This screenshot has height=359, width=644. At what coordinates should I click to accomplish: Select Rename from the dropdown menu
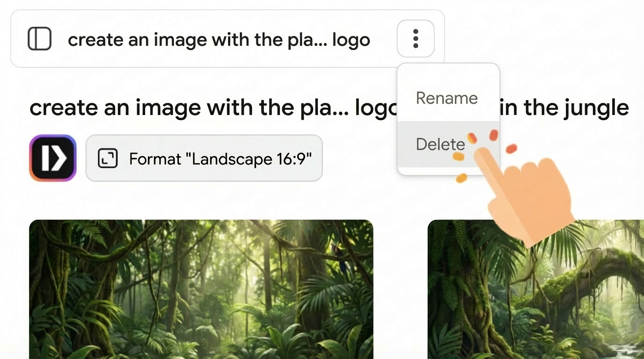(x=446, y=98)
